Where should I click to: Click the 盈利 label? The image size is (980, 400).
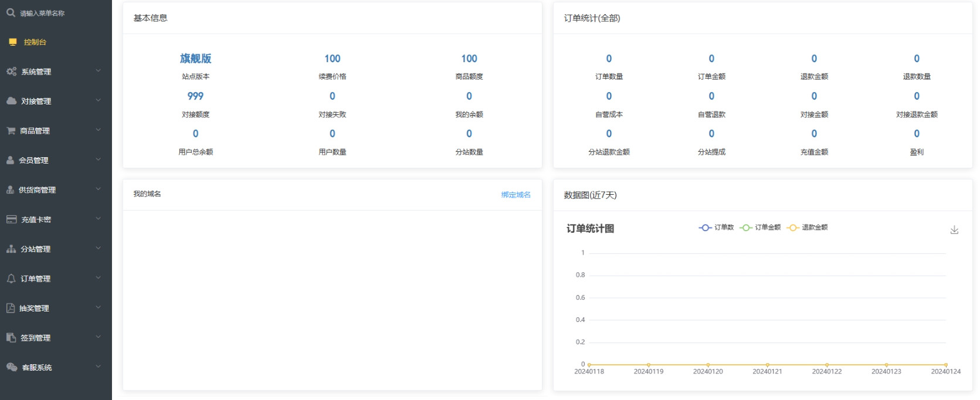[917, 152]
